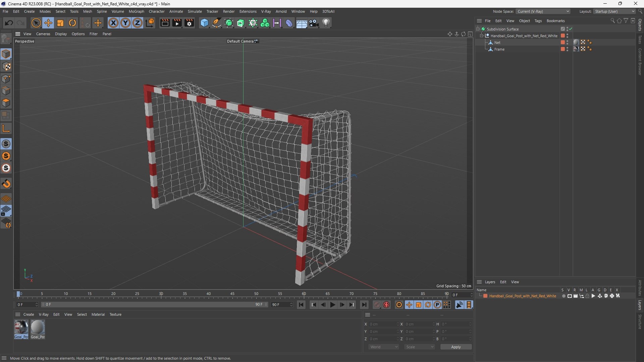Play the animation forward
The image size is (644, 362).
332,305
